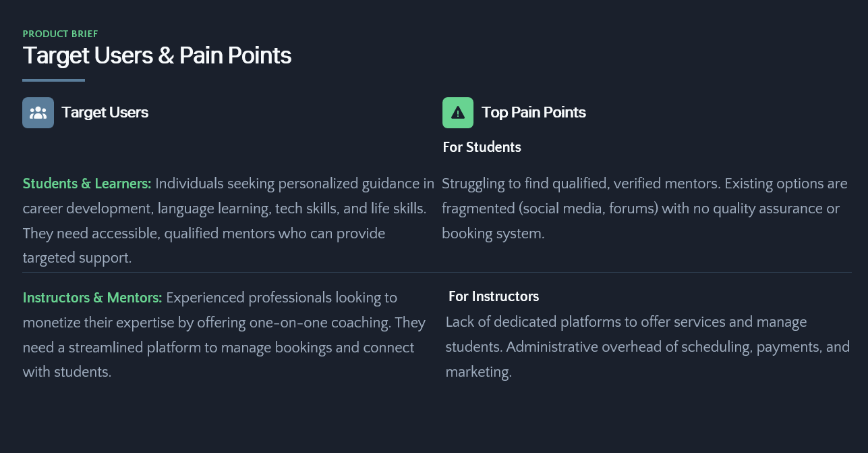The height and width of the screenshot is (453, 868).
Task: Select the Target Users section heading
Action: coord(105,113)
